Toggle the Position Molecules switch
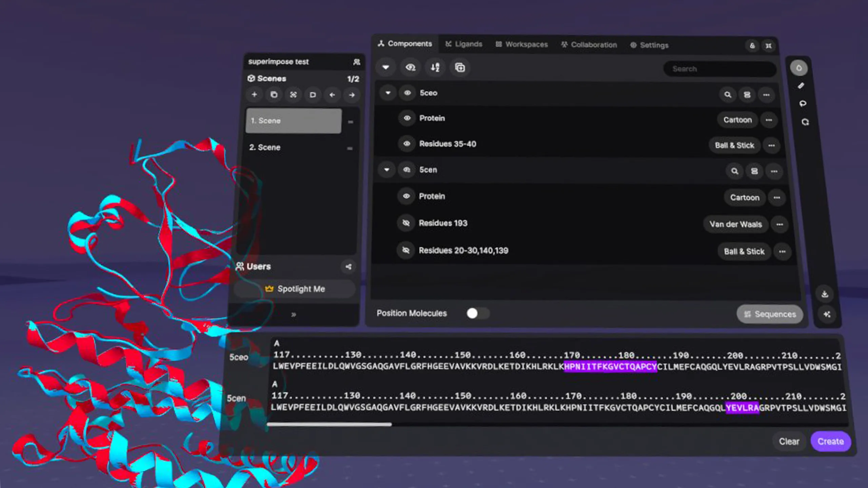The height and width of the screenshot is (488, 868). (477, 313)
